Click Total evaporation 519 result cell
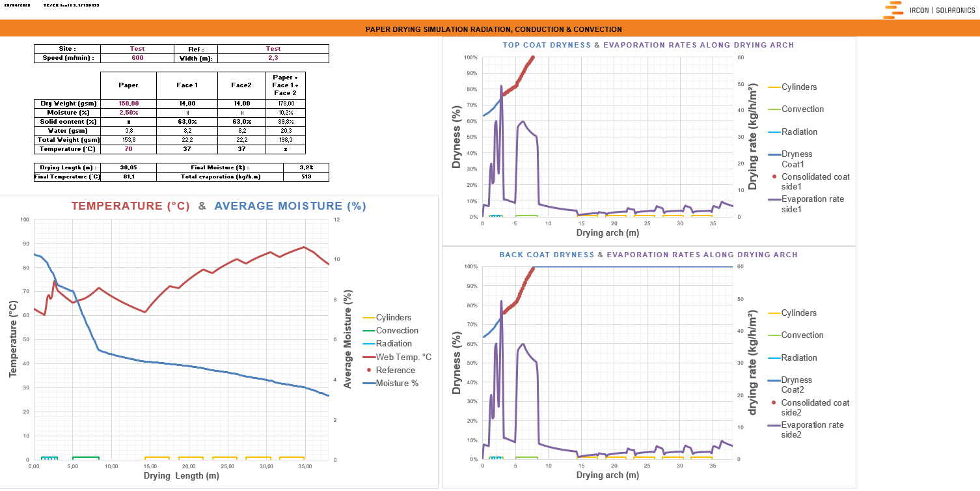This screenshot has height=491, width=980. [x=306, y=176]
